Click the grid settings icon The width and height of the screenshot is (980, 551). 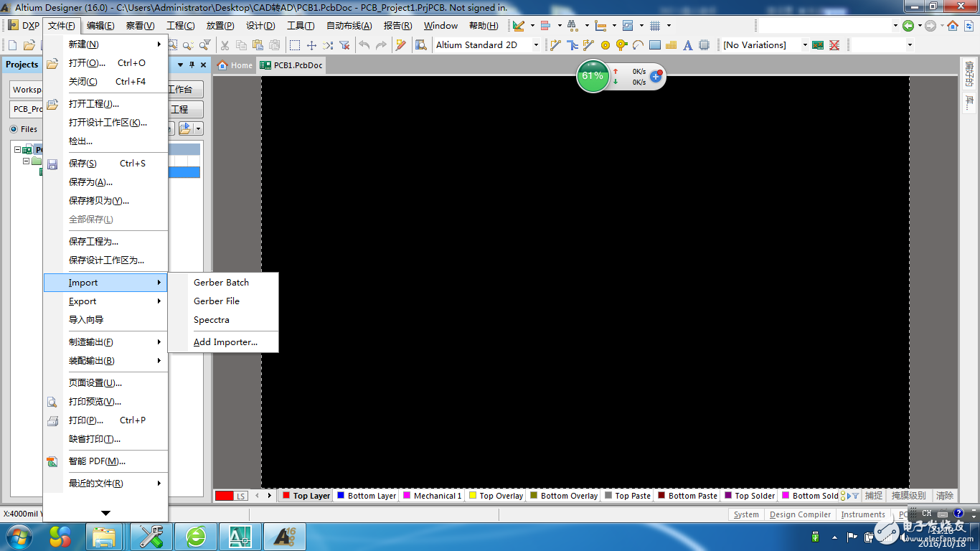click(655, 26)
